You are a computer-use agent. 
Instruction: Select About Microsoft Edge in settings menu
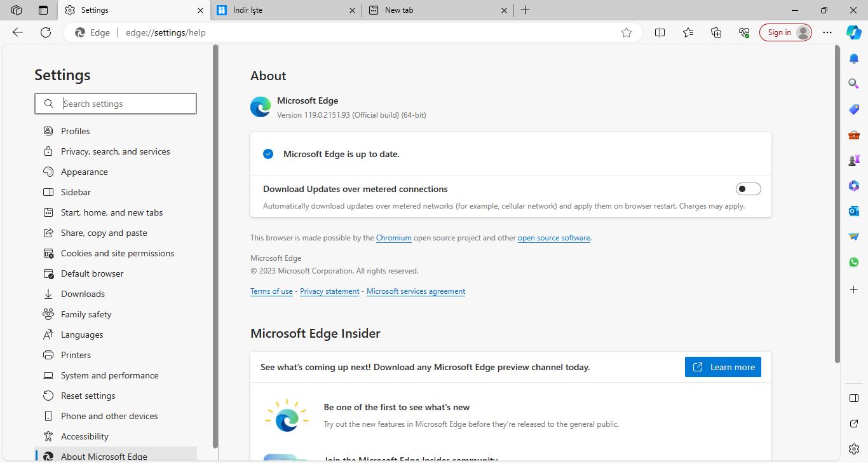116,455
